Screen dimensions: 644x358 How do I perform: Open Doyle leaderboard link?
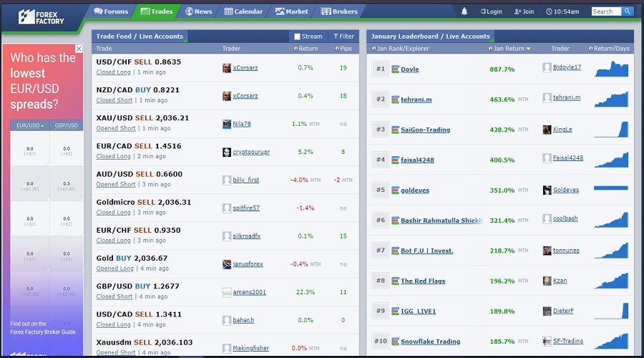(x=410, y=69)
